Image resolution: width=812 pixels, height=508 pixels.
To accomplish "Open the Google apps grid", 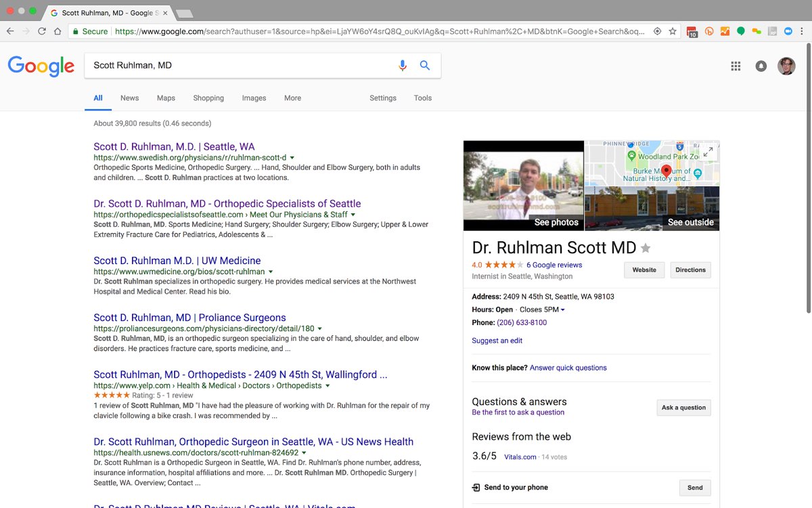I will pyautogui.click(x=736, y=66).
